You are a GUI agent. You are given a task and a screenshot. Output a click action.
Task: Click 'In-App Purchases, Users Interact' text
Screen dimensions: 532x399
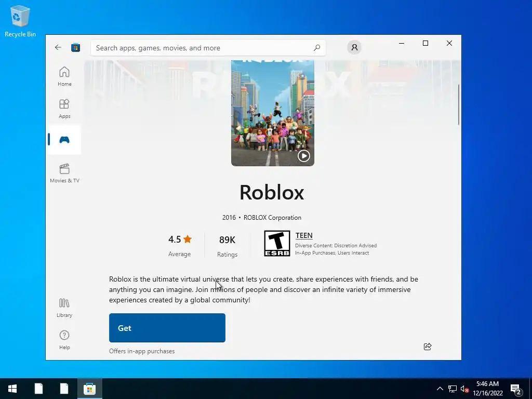332,253
